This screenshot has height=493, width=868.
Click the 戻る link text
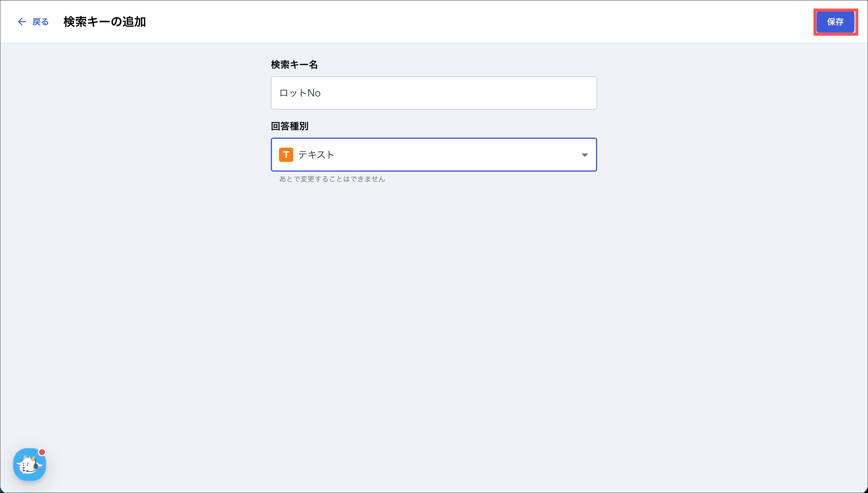pyautogui.click(x=40, y=22)
